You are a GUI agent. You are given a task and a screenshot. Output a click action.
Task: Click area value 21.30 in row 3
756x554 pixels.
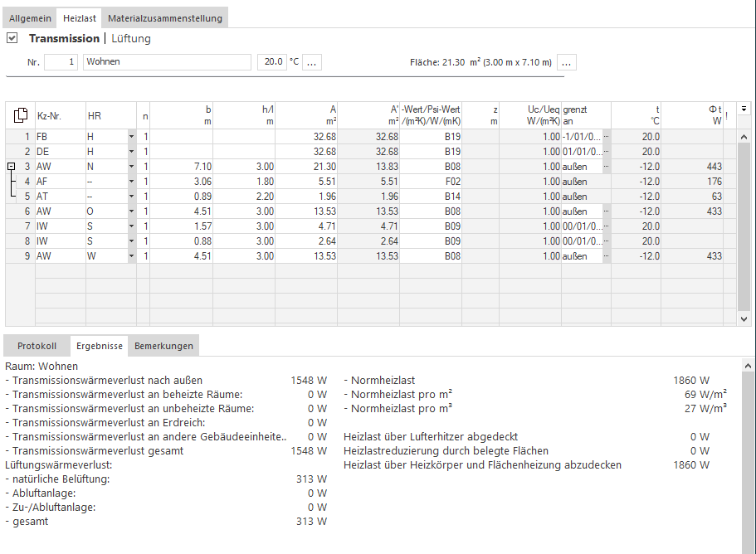306,167
